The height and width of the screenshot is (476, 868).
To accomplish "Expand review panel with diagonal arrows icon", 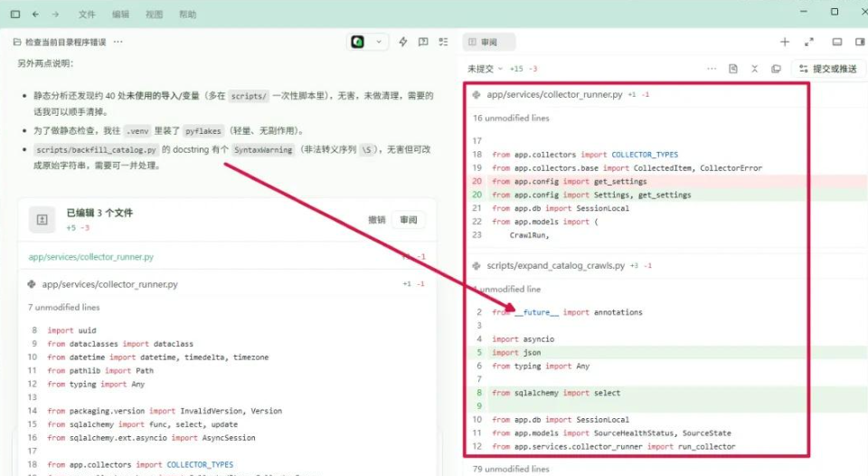I will (808, 42).
